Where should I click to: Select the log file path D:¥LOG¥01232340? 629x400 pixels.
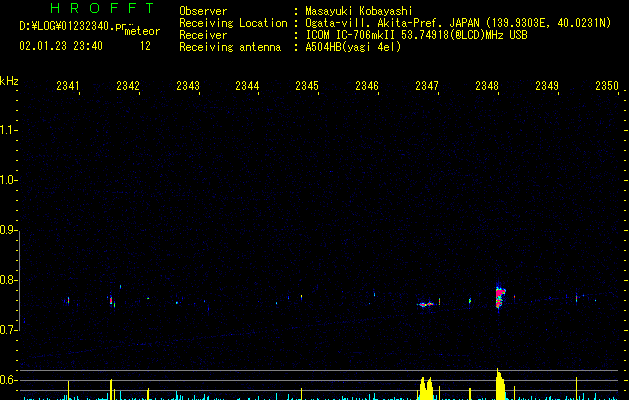[x=72, y=26]
